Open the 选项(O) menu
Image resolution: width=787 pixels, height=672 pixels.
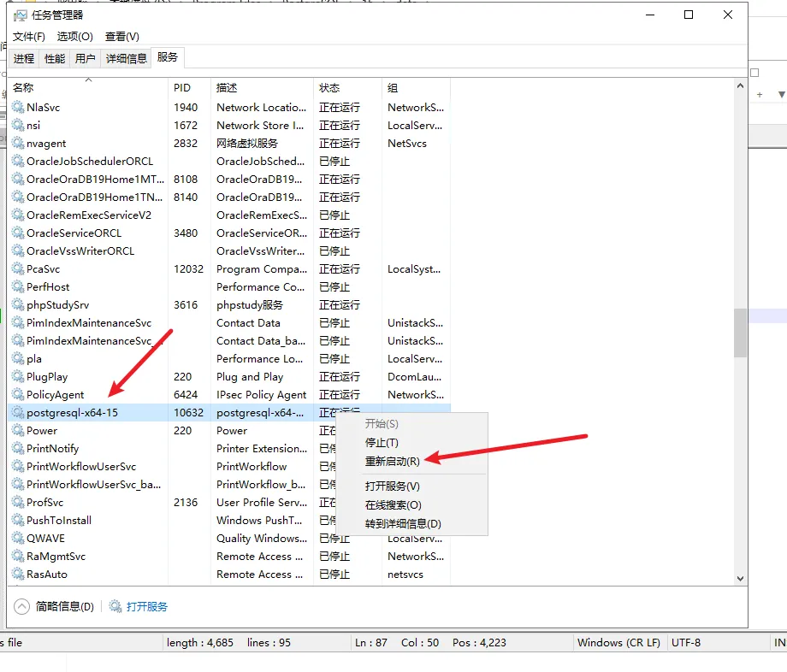pos(74,37)
